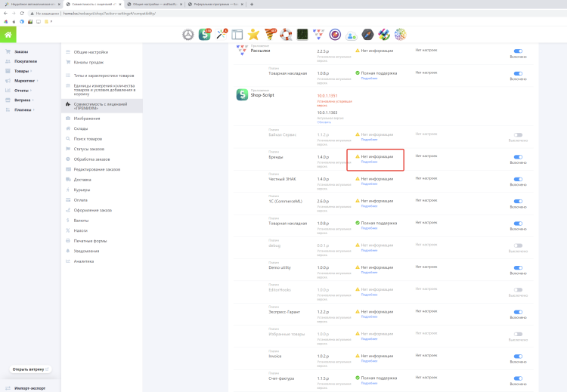Open the pink circular app icon at header end

pos(400,35)
